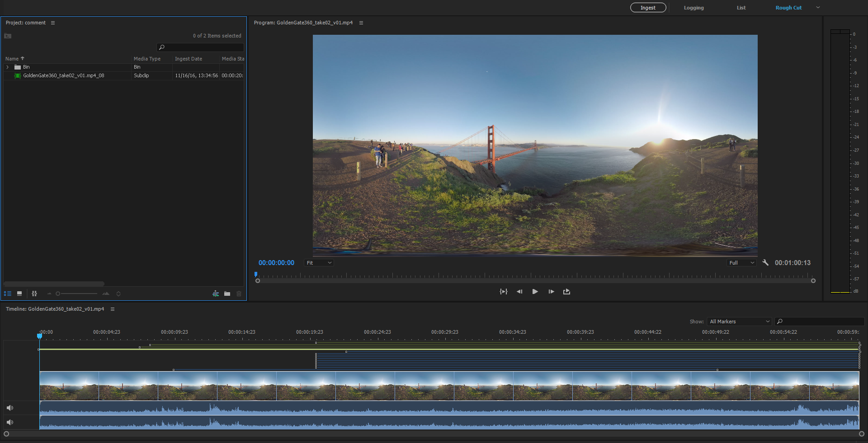Open the Fit zoom level dropdown

point(318,262)
